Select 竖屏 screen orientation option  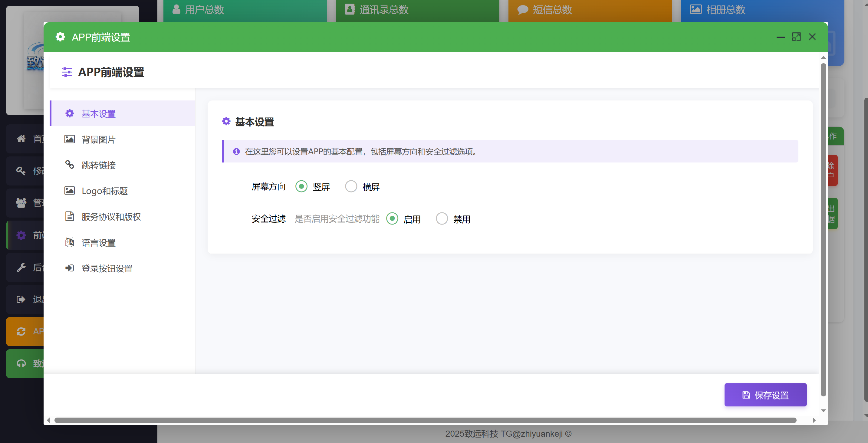(301, 186)
